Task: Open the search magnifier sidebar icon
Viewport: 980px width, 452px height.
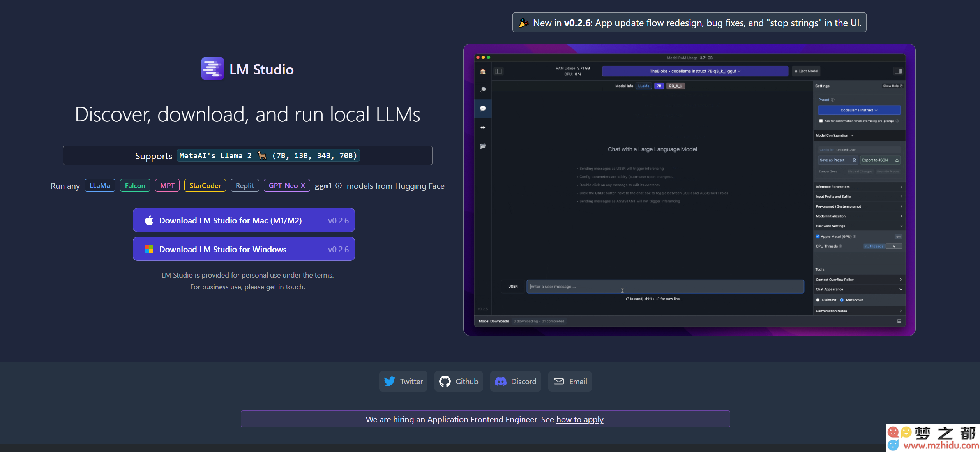Action: [x=483, y=90]
